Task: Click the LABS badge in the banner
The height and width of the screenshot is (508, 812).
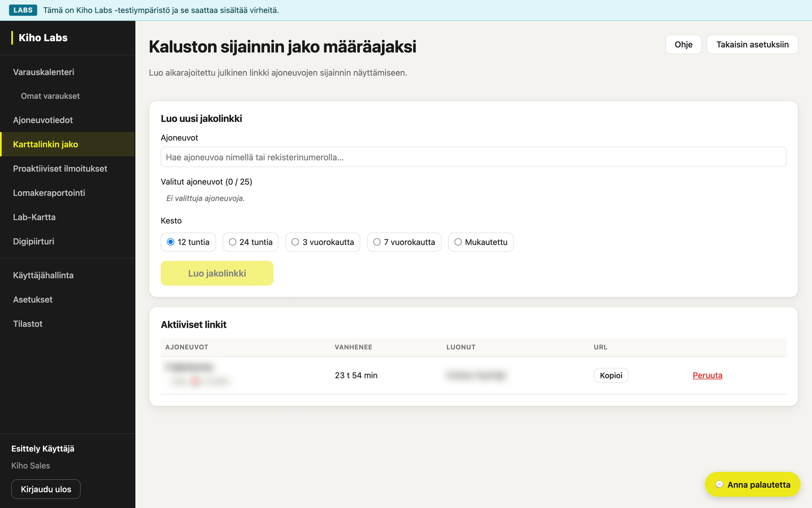Action: (23, 10)
